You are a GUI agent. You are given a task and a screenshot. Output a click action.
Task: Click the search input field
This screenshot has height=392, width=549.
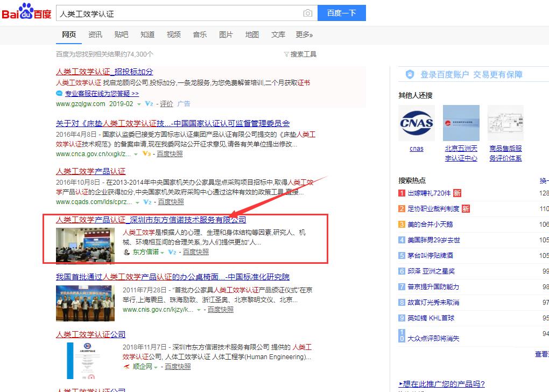coord(178,13)
